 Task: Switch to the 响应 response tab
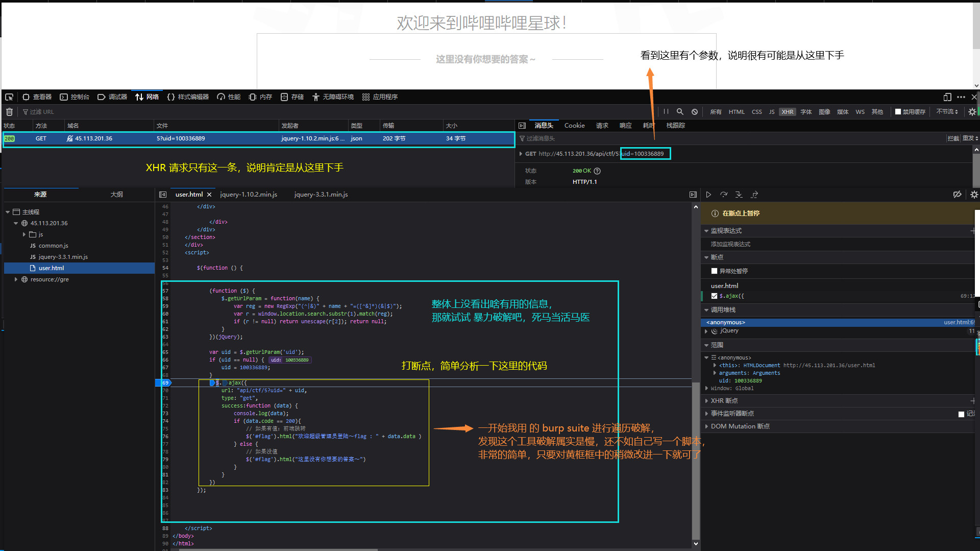625,126
